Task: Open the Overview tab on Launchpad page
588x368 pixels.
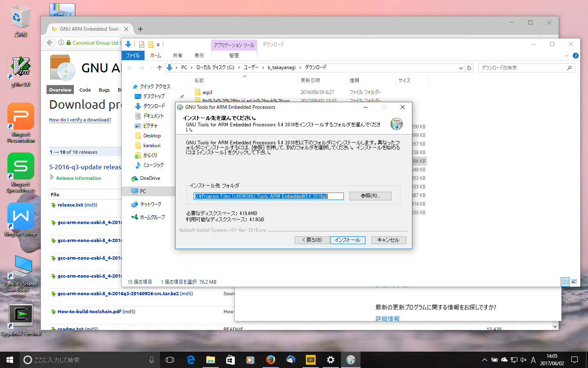Action: click(x=60, y=90)
